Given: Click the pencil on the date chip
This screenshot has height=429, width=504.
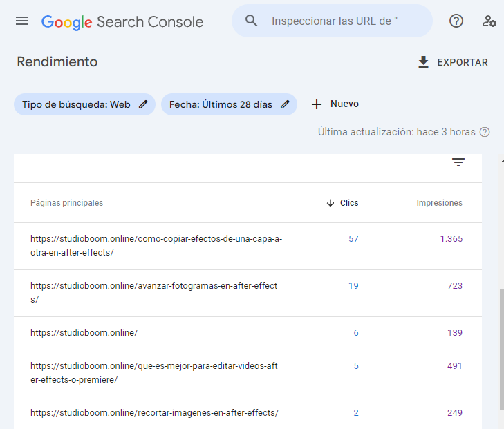Looking at the screenshot, I should coord(285,104).
